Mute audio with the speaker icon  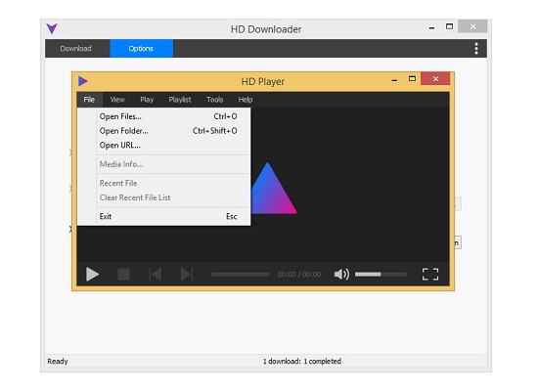tap(341, 275)
